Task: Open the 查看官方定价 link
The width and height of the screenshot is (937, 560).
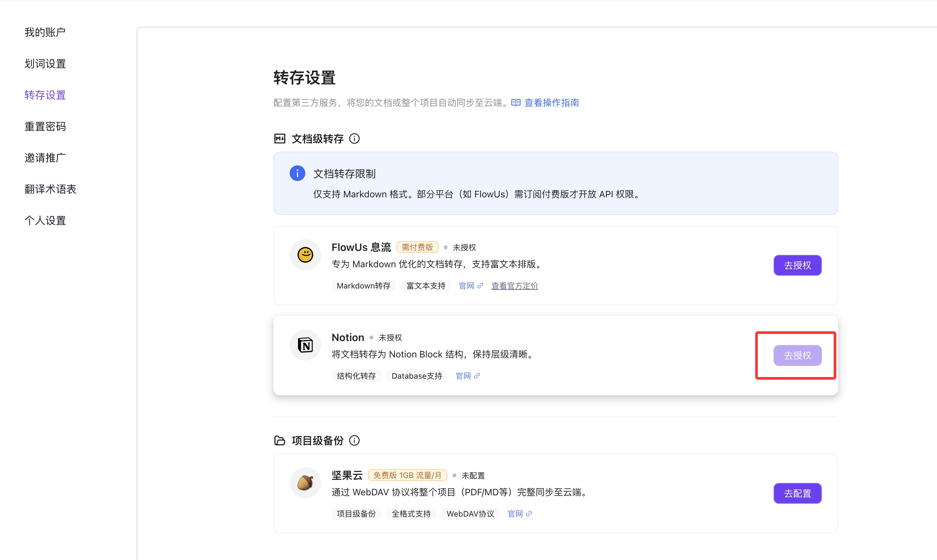Action: [x=514, y=286]
